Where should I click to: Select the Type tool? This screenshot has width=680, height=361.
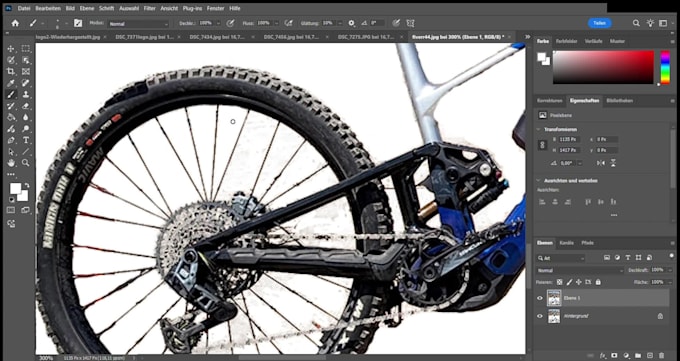26,140
